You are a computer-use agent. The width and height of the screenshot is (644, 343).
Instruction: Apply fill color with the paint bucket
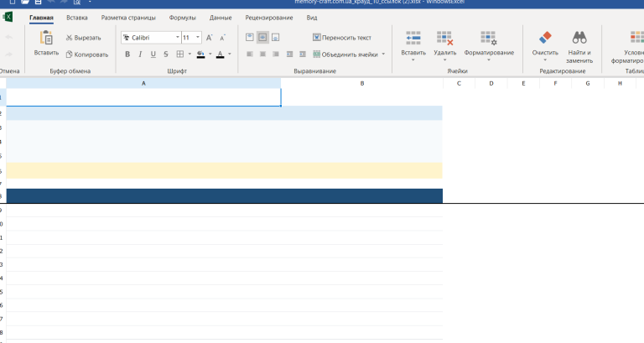coord(200,55)
